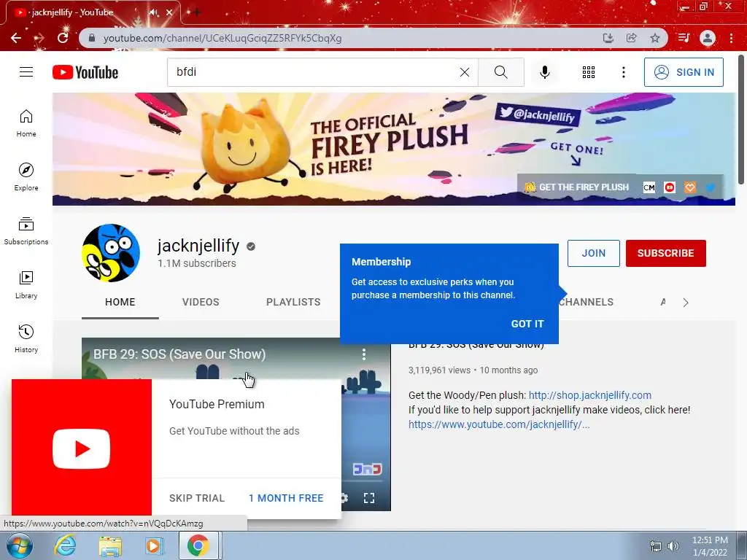This screenshot has width=747, height=560.
Task: Click the 1.1M subscribers text
Action: (197, 263)
